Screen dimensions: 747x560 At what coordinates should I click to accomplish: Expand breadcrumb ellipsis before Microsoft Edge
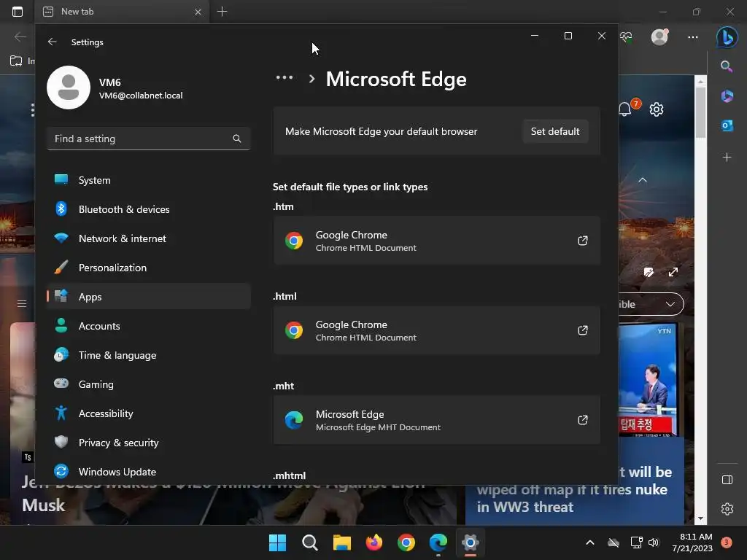pos(285,77)
